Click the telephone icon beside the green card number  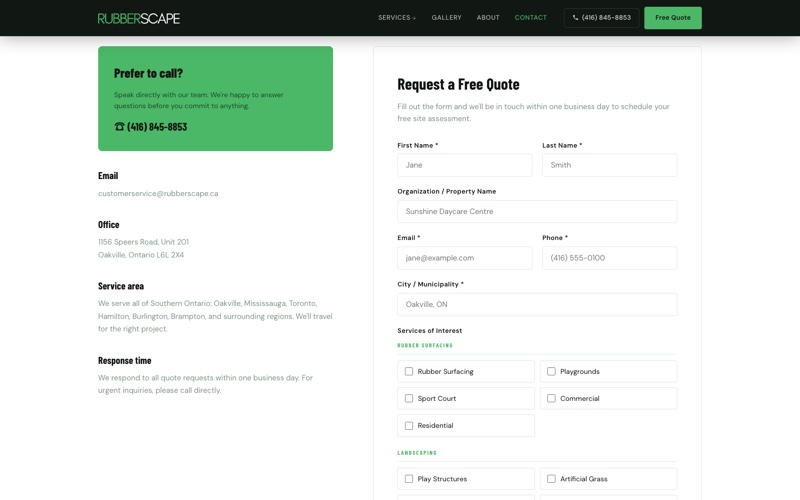[x=119, y=127]
